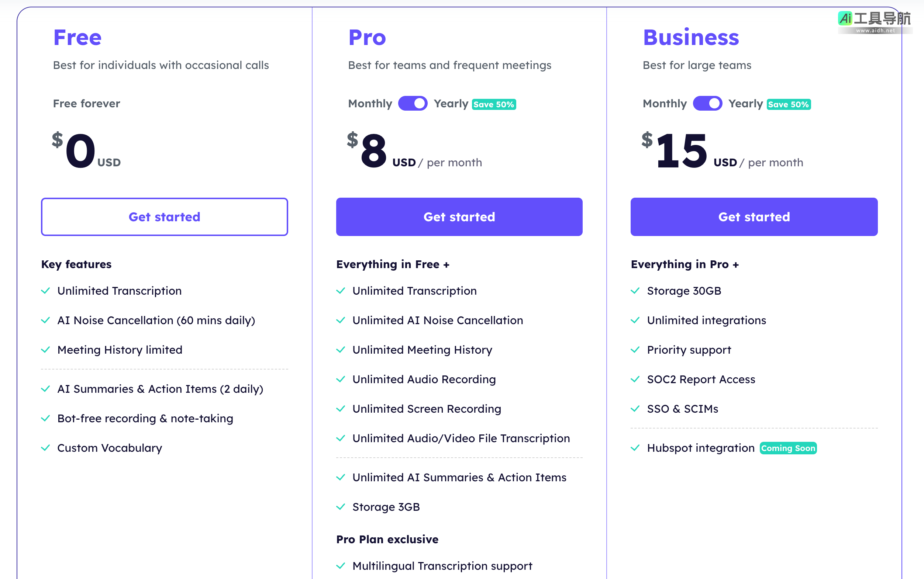The image size is (924, 579).
Task: Click checkmark next to SSO & SCIMs
Action: pyautogui.click(x=635, y=409)
